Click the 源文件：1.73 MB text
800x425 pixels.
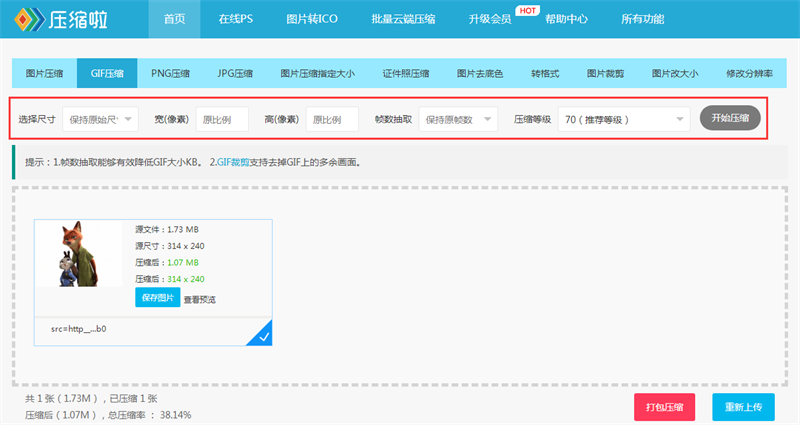click(x=167, y=230)
